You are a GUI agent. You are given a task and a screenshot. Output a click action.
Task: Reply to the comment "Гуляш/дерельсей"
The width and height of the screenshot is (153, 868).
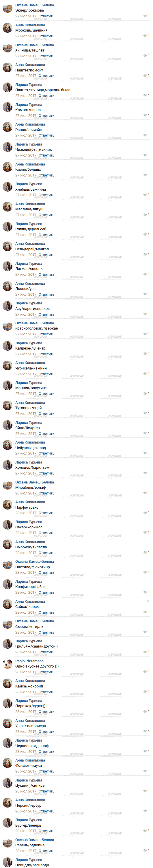coord(46,235)
